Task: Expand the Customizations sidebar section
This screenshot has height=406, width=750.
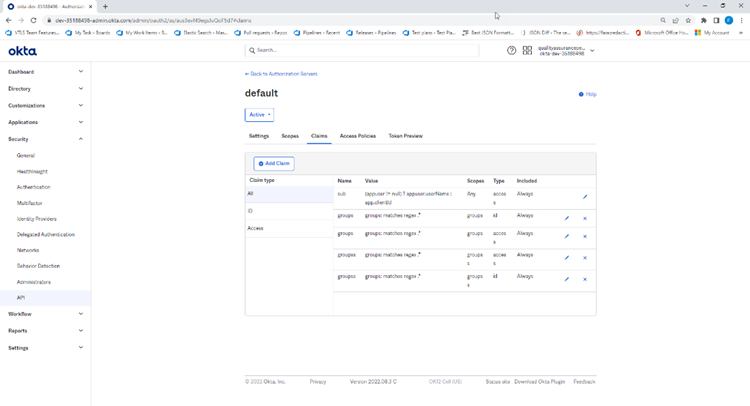Action: click(x=45, y=105)
